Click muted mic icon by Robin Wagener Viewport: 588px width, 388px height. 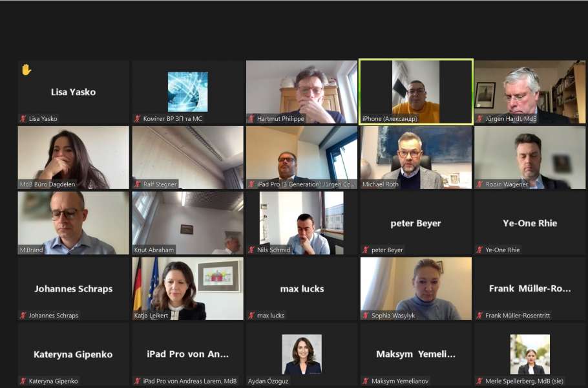(x=479, y=184)
